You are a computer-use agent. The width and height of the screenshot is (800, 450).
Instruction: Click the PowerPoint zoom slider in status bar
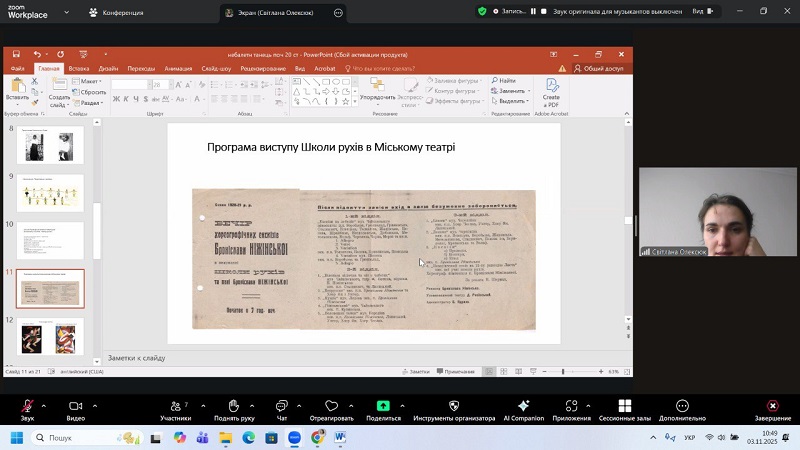(563, 372)
